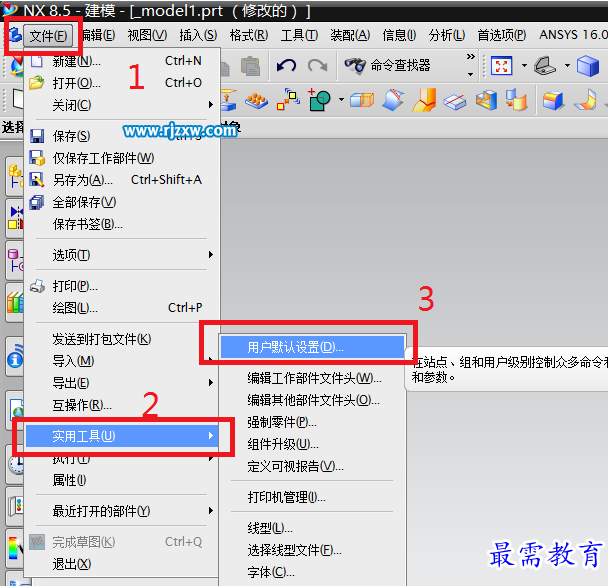Select 编辑其他部件文件头(O)... item
The width and height of the screenshot is (611, 586).
[312, 400]
